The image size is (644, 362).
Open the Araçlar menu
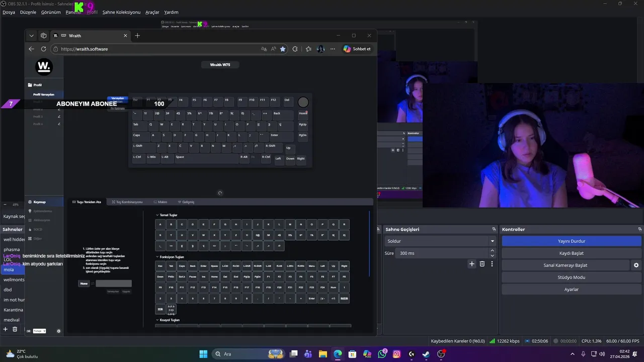(152, 12)
